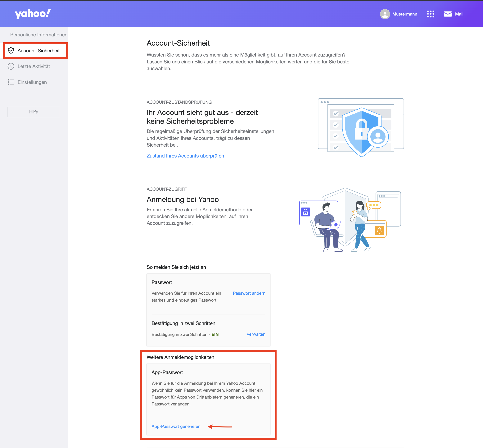The width and height of the screenshot is (483, 448).
Task: Click the Account-Sicherheit shield icon
Action: (x=11, y=50)
